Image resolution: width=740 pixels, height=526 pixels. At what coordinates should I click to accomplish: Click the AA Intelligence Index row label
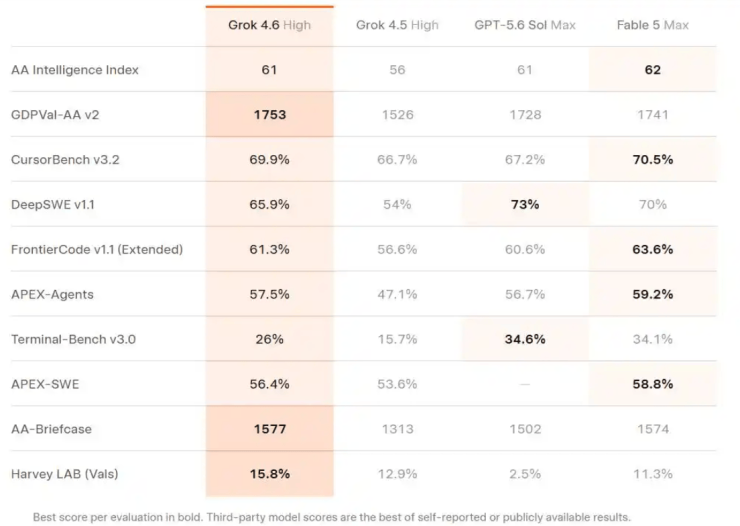click(x=75, y=70)
